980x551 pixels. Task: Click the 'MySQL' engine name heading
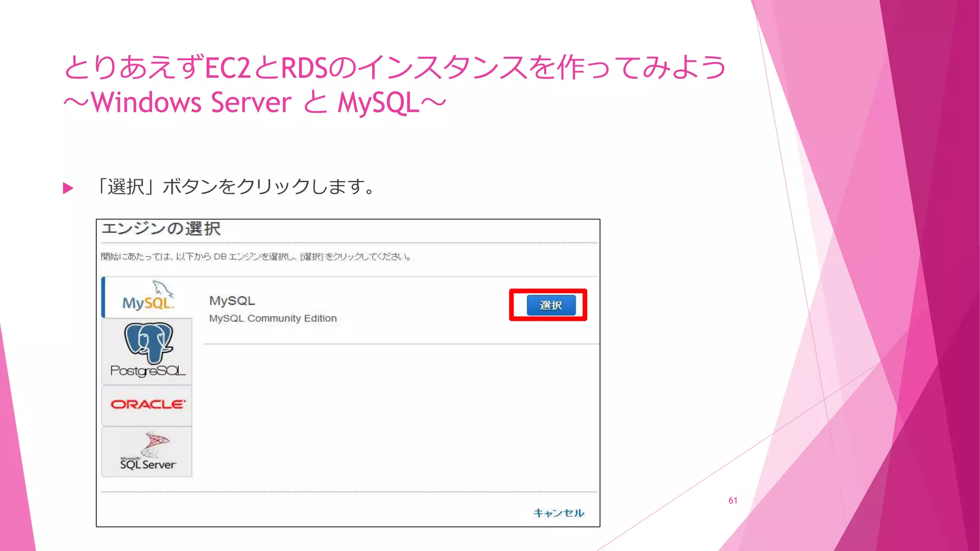pos(232,301)
